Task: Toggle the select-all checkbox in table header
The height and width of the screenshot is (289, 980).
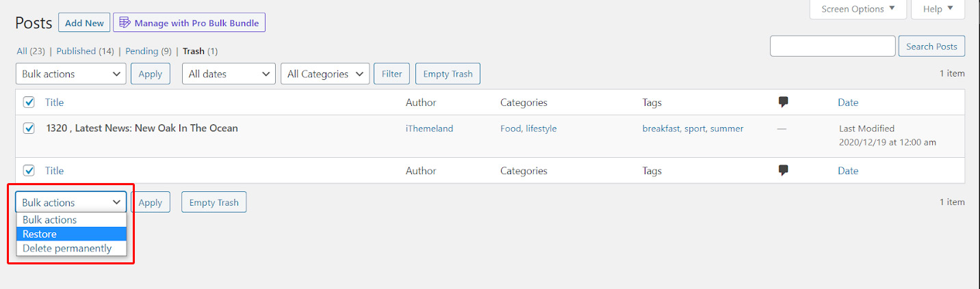Action: pos(29,102)
